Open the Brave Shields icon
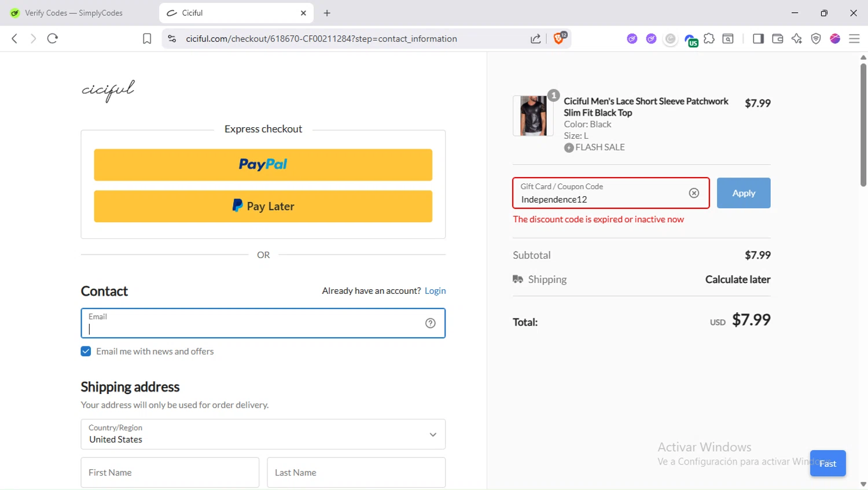Viewport: 868px width, 490px height. point(560,38)
